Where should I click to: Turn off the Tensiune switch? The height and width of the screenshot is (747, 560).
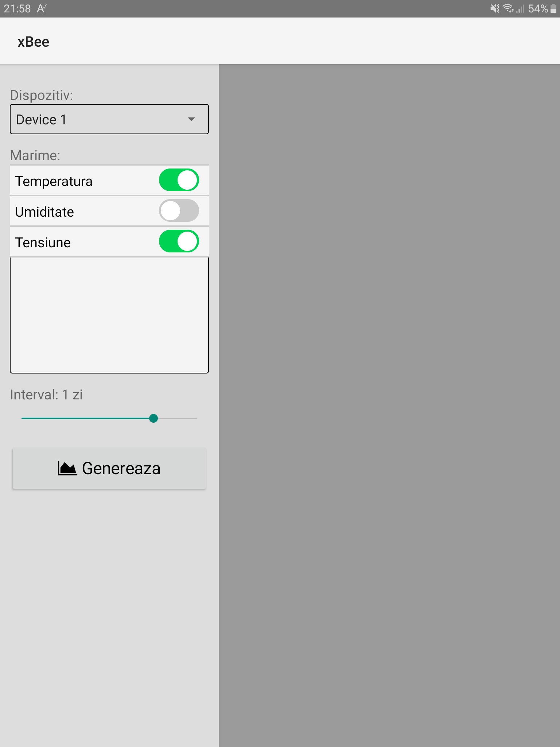click(x=179, y=241)
